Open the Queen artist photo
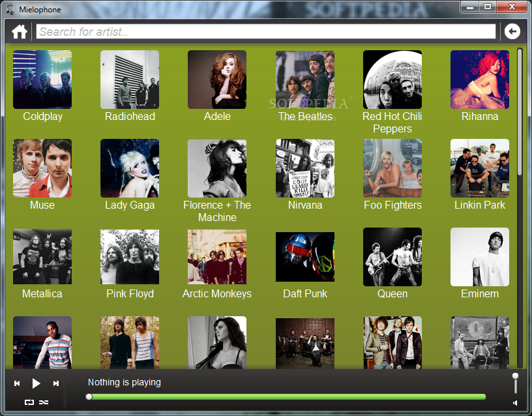 coord(392,257)
